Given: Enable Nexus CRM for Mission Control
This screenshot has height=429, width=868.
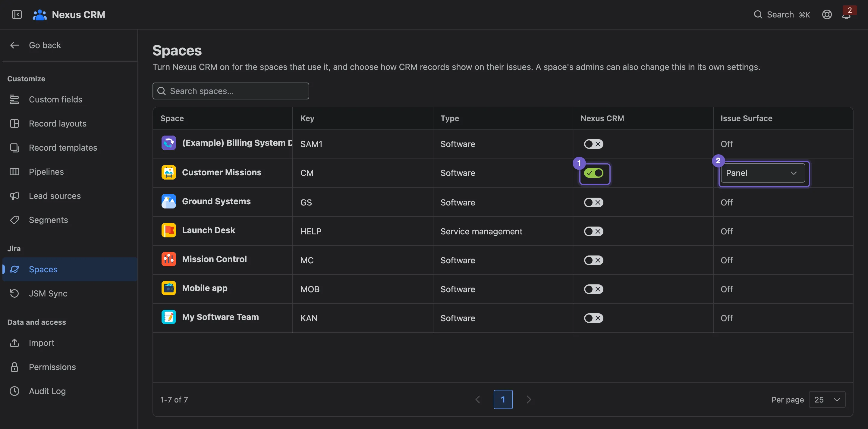Looking at the screenshot, I should click(593, 260).
